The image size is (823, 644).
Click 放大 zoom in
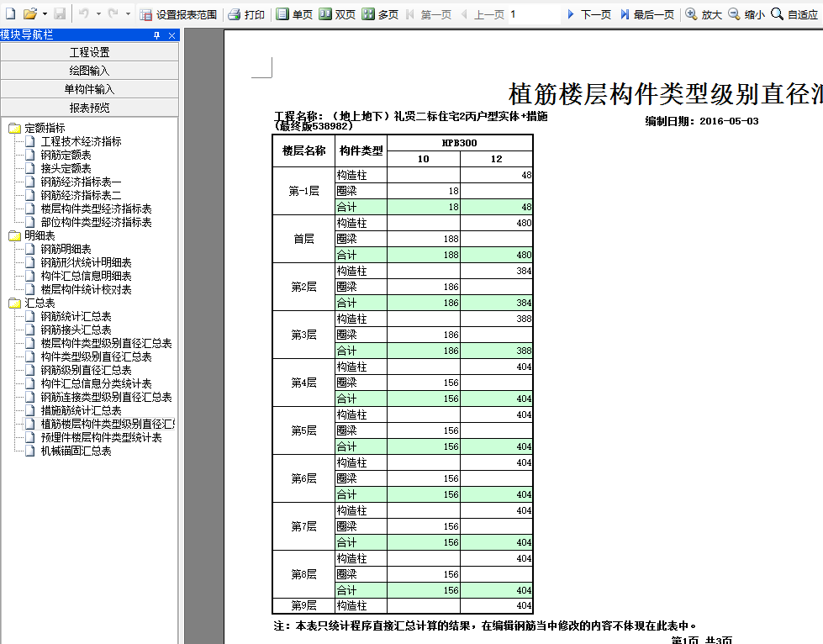704,14
